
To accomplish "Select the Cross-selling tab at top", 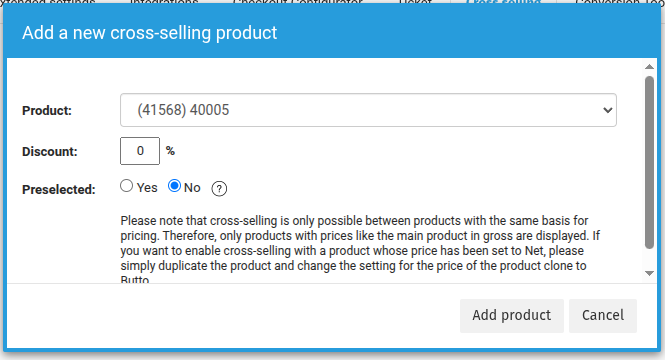I will [503, 2].
